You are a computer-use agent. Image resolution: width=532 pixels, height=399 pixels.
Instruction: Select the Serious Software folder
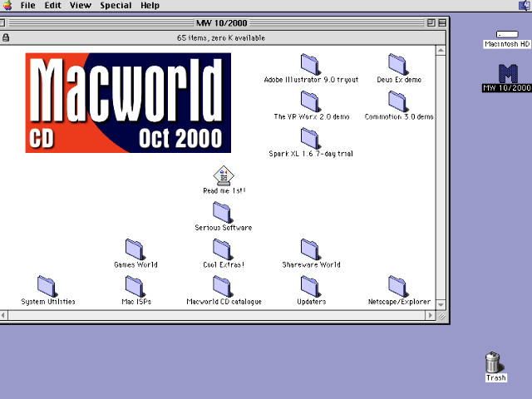[222, 213]
